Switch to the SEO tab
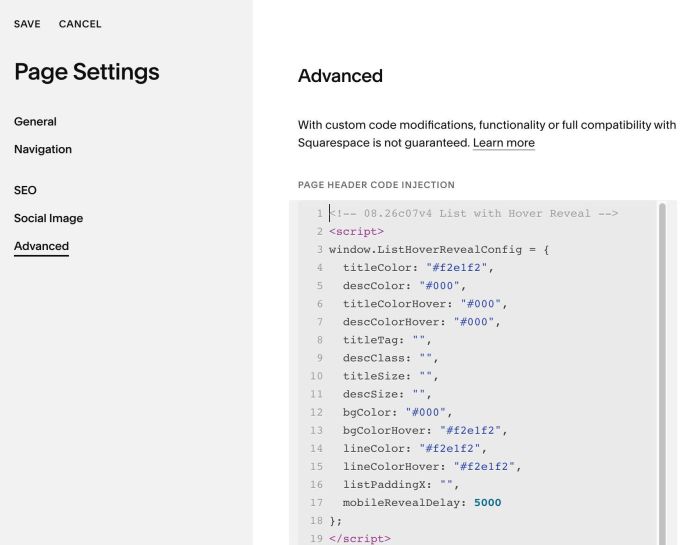 pos(25,190)
